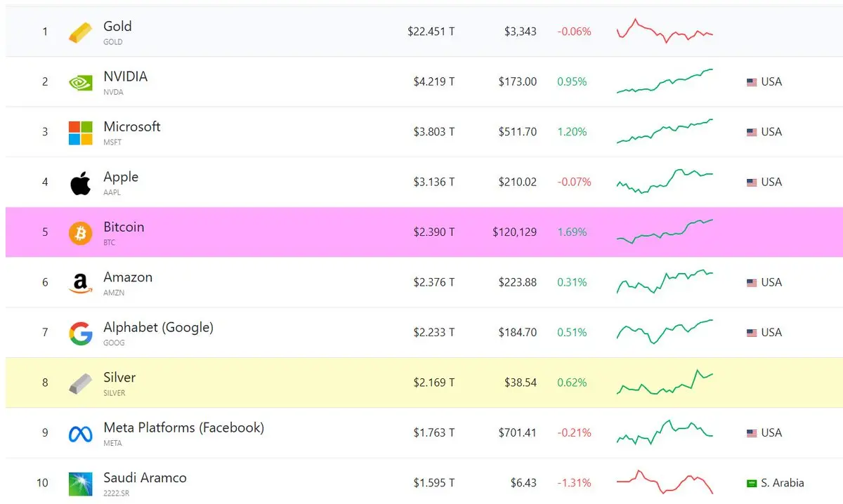Click the Microsoft price sparkline chart

pyautogui.click(x=665, y=131)
